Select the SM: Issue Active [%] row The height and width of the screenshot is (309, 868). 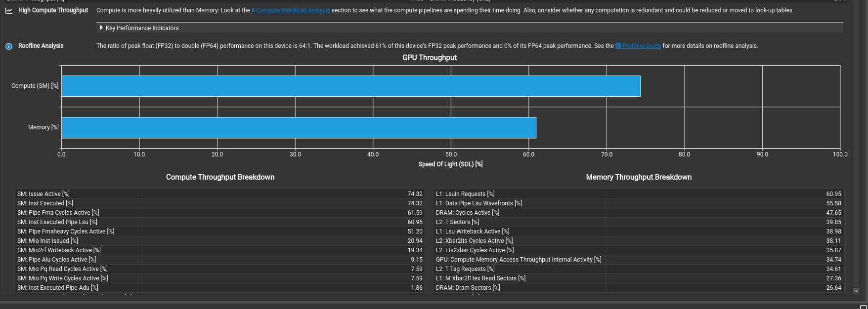[x=220, y=194]
